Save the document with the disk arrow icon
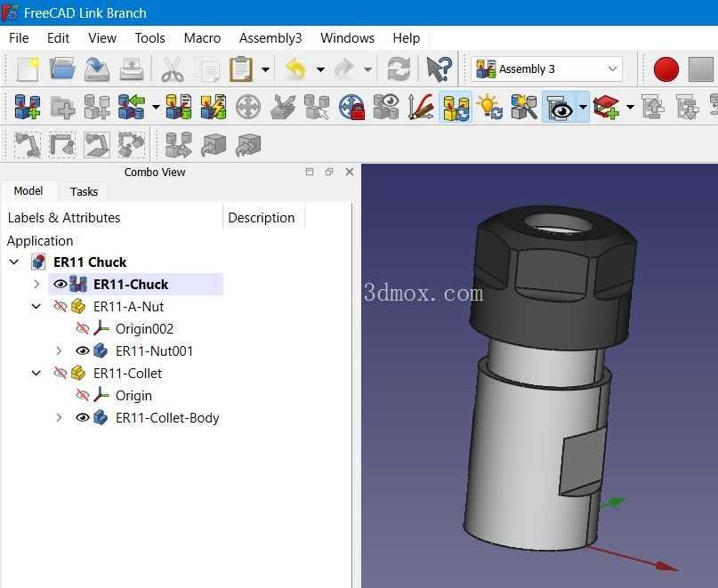 pyautogui.click(x=97, y=69)
